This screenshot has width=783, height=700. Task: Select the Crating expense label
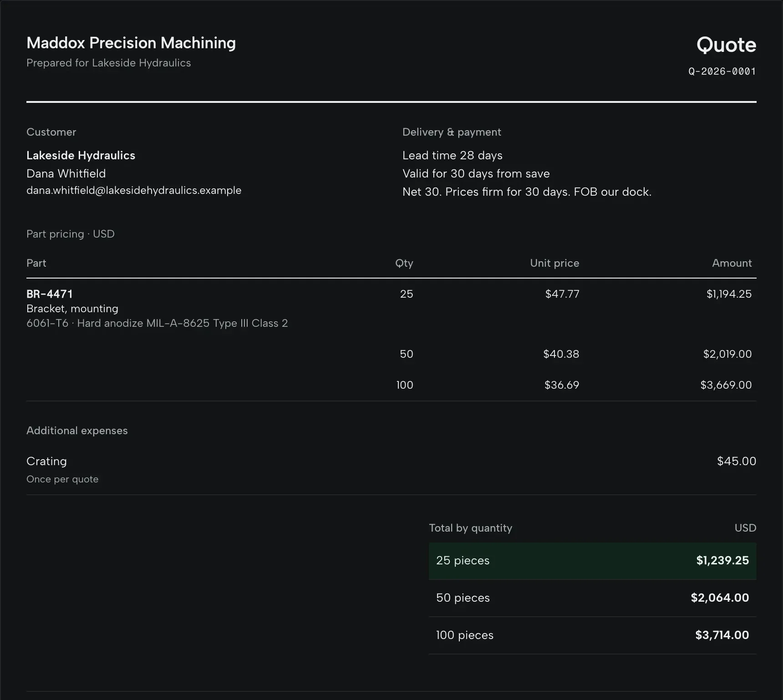coord(46,461)
